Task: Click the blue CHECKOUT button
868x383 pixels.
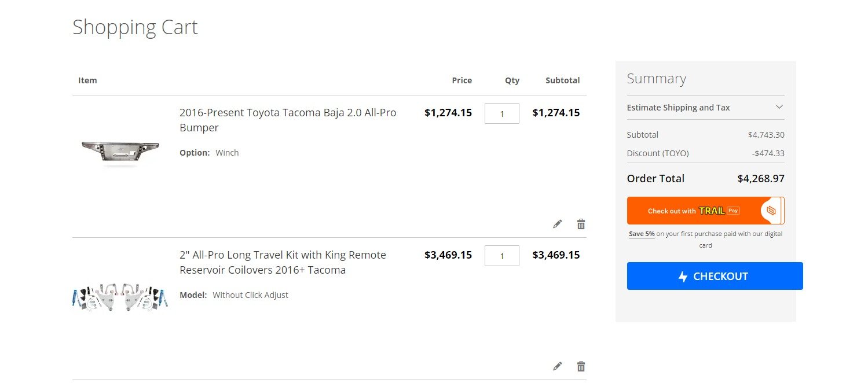Action: 715,276
